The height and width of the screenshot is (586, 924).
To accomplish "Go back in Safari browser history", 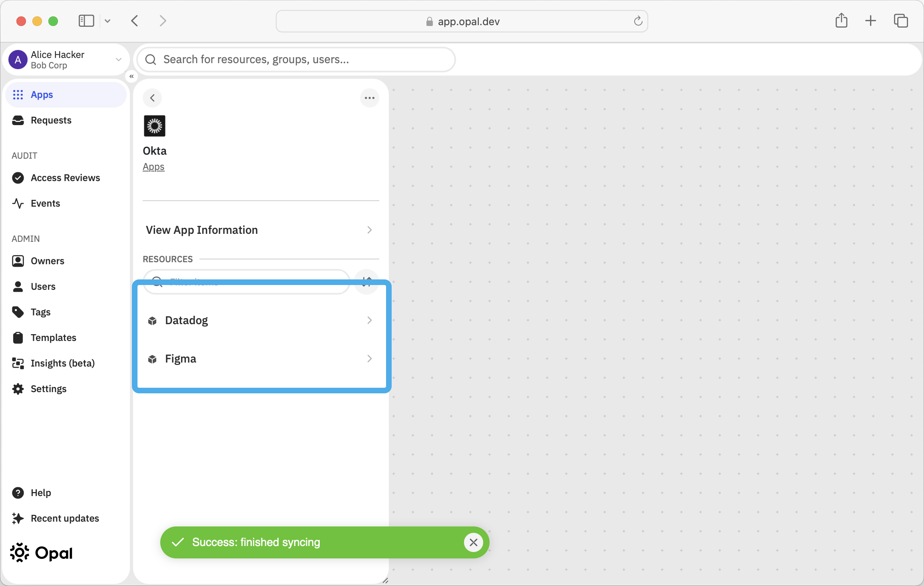I will (135, 21).
